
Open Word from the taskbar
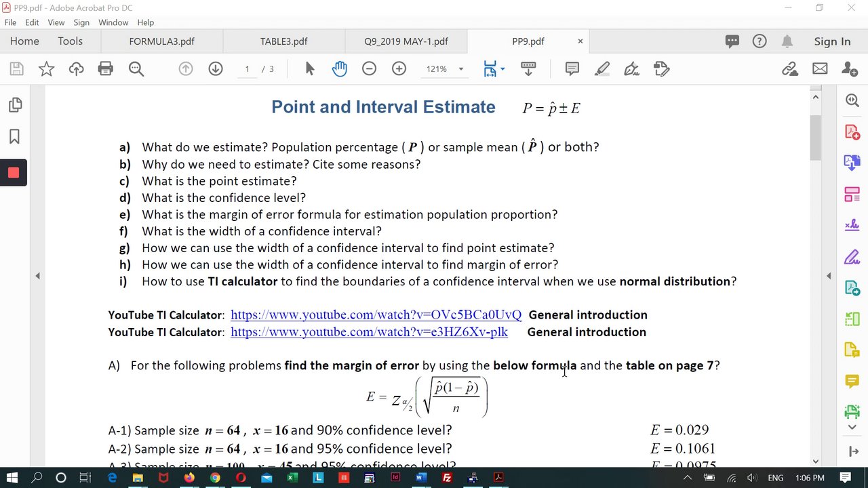click(420, 478)
